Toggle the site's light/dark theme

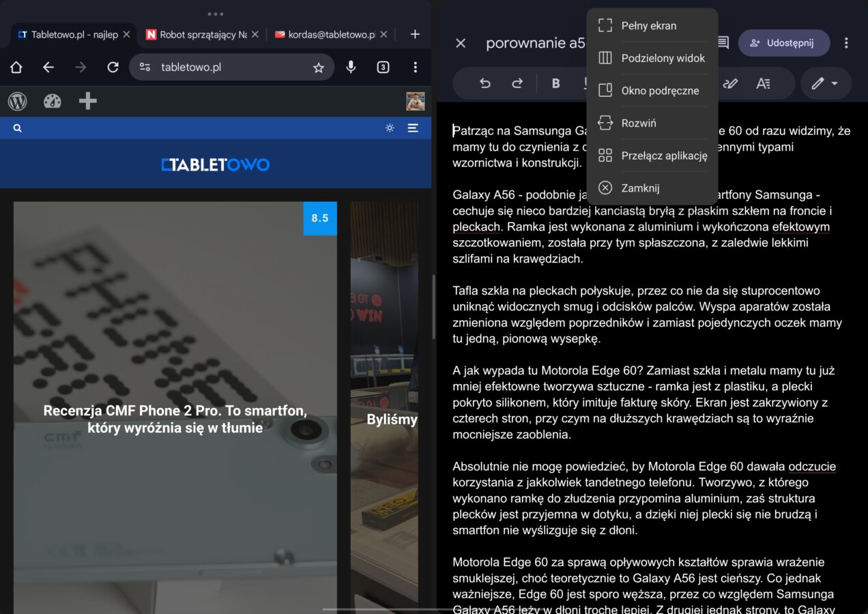[390, 128]
